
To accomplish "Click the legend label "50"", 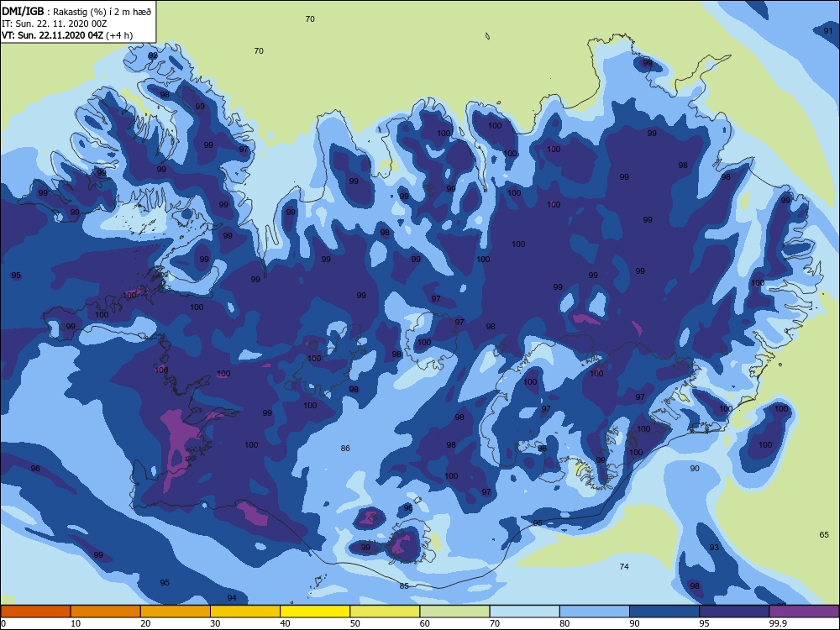I will pyautogui.click(x=355, y=623).
